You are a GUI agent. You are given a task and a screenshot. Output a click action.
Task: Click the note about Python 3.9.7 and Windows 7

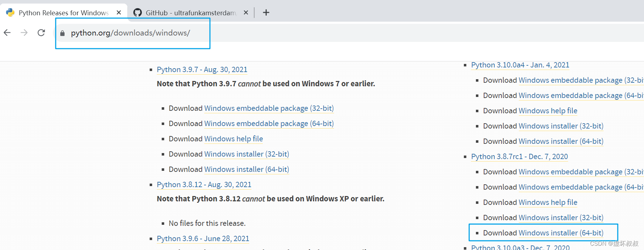266,84
